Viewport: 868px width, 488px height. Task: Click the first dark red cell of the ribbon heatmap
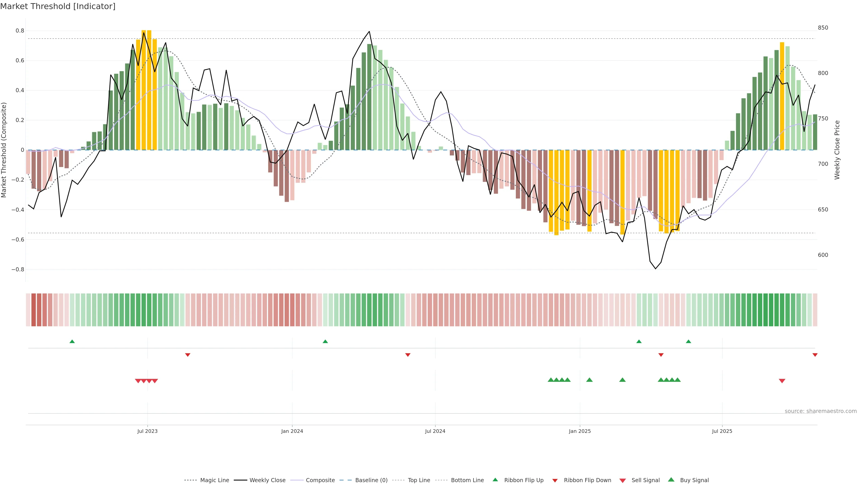click(x=33, y=310)
